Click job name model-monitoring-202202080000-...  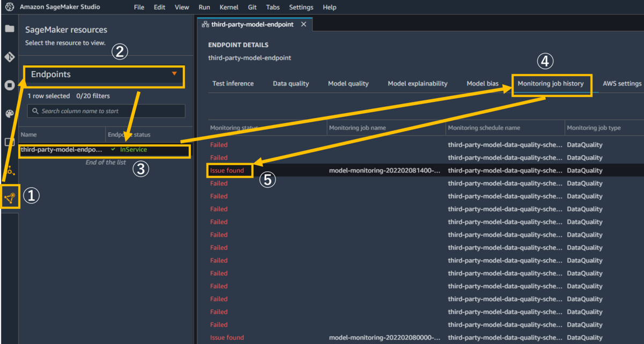point(385,338)
